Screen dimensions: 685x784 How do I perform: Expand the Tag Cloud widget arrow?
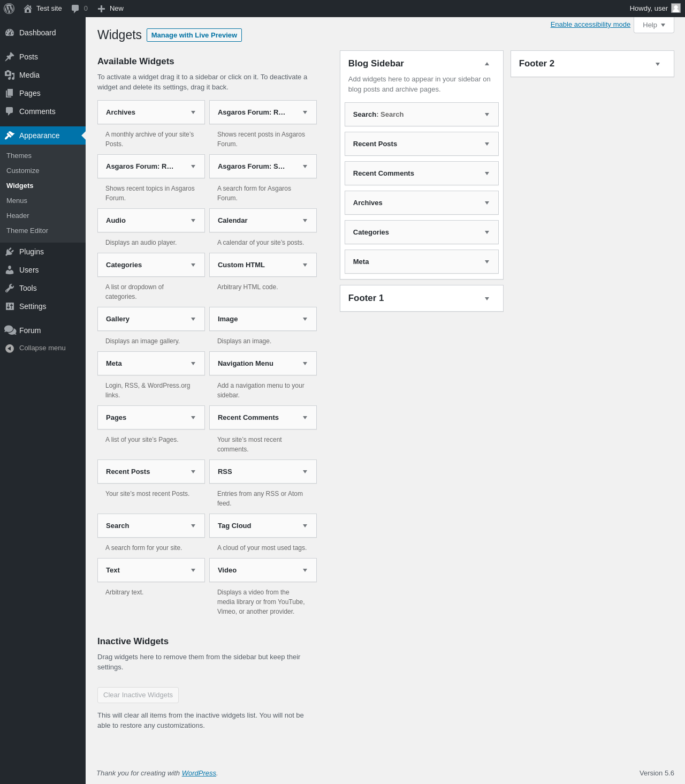click(x=305, y=526)
